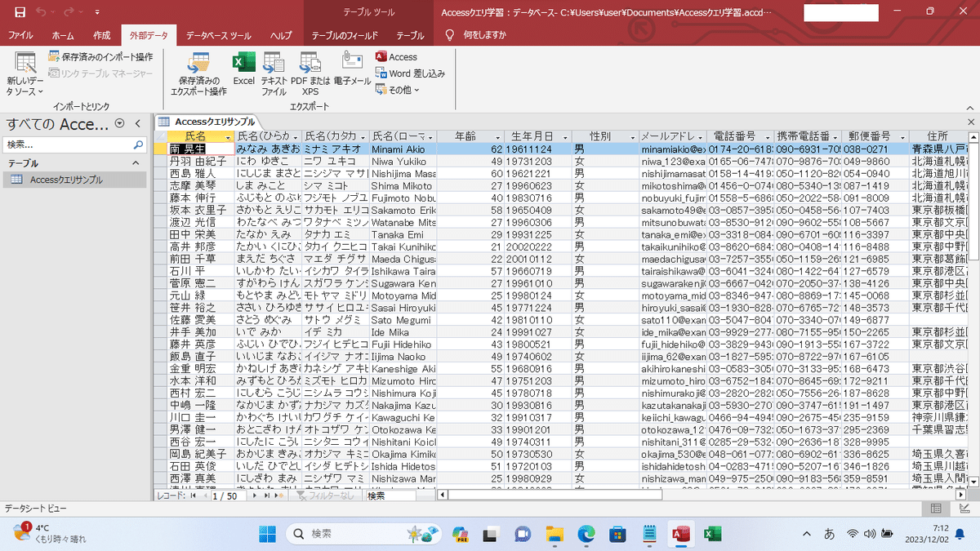The height and width of the screenshot is (551, 980).
Task: Expand the その他 export options
Action: pos(397,90)
